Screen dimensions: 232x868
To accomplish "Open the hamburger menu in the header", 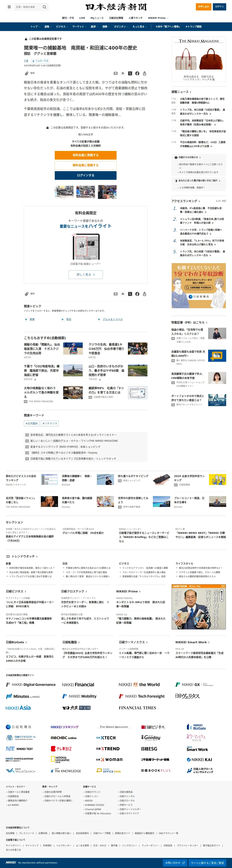I will pos(9,7).
